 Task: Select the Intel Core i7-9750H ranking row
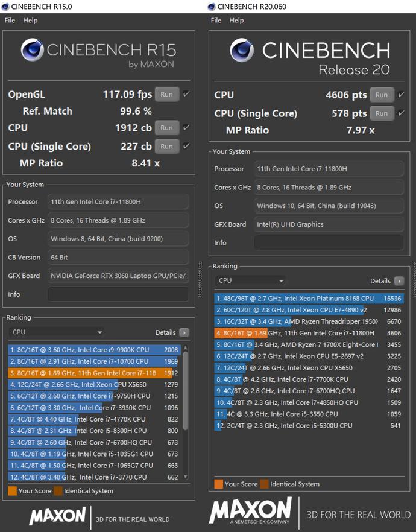click(94, 396)
